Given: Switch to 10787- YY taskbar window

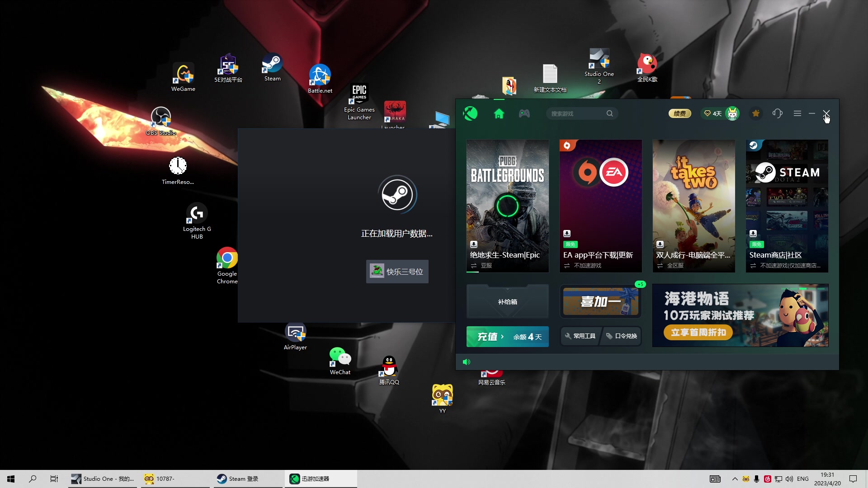Looking at the screenshot, I should (x=176, y=479).
